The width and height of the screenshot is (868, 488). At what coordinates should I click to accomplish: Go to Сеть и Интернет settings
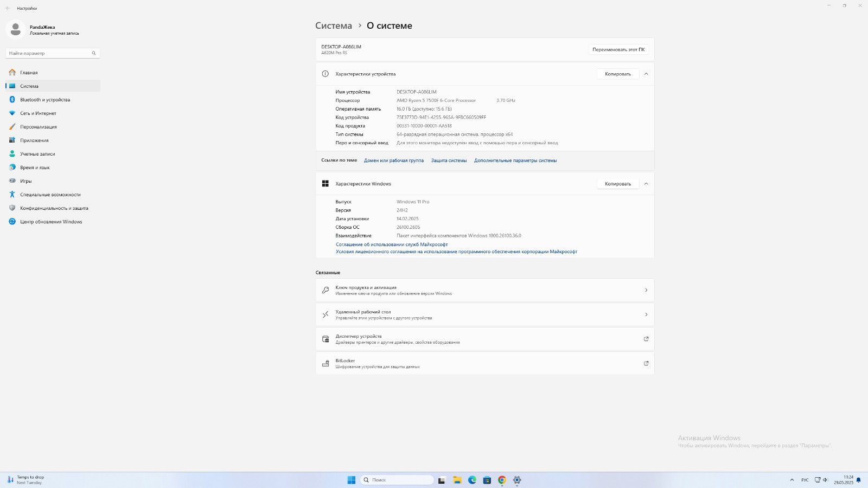coord(53,113)
